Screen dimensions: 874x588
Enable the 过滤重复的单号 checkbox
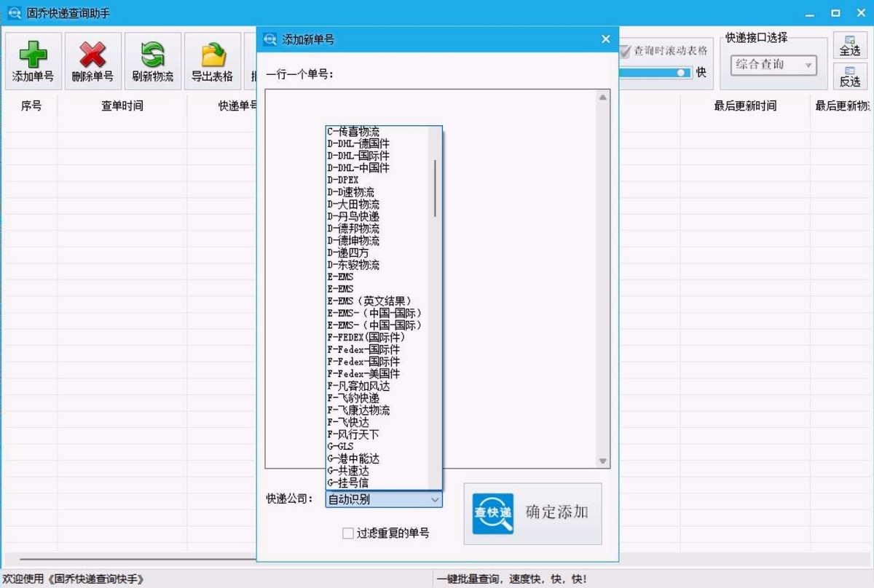(347, 533)
